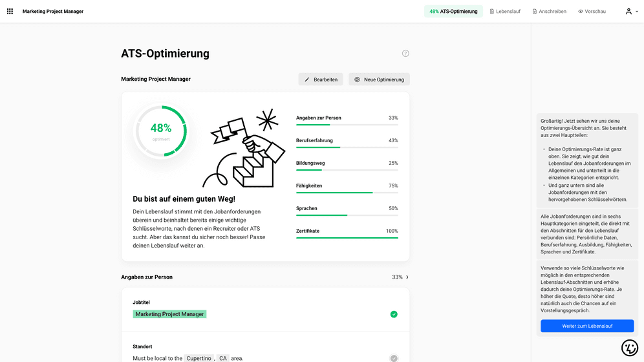Click the Bildungsweg progress bar
This screenshot has width=644, height=362.
coord(347,169)
